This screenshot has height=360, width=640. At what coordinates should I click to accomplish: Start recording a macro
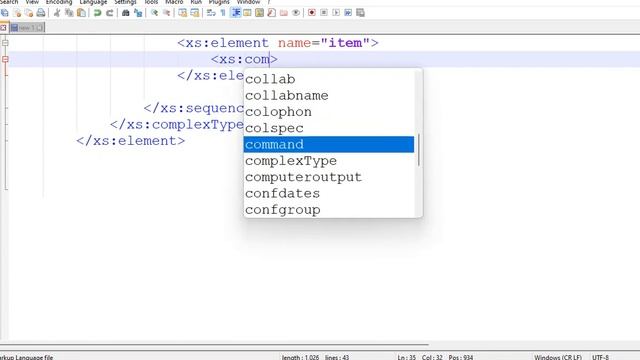[x=312, y=13]
